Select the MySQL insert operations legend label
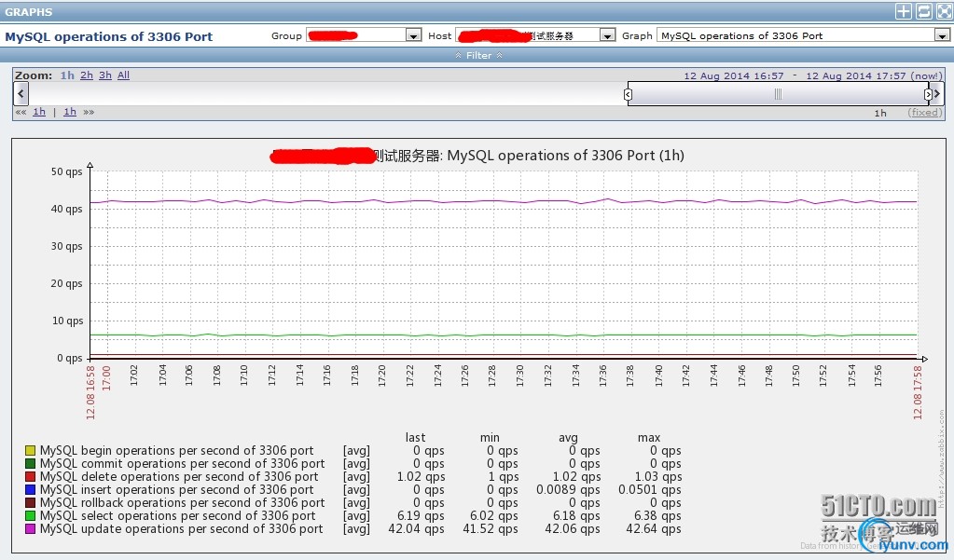The height and width of the screenshot is (560, 954). 176,490
